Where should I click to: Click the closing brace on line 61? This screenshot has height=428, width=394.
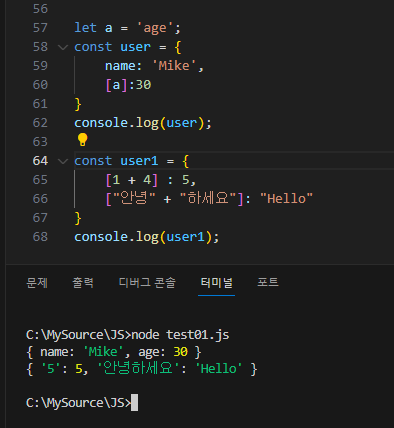point(78,104)
